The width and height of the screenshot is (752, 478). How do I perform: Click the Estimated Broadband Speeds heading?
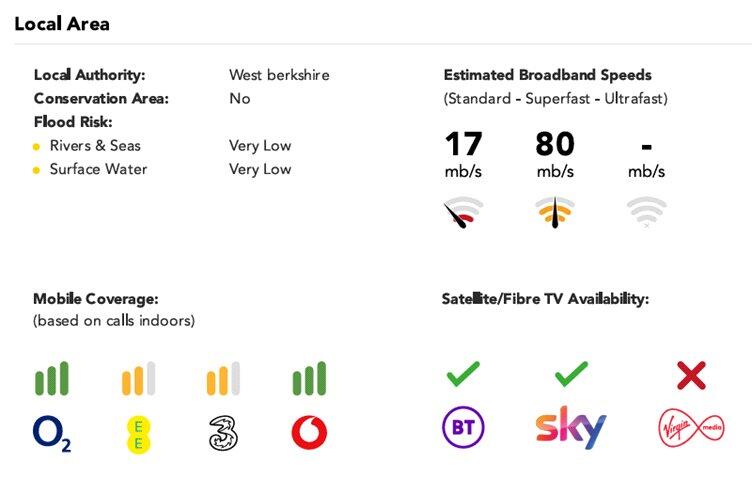(547, 75)
